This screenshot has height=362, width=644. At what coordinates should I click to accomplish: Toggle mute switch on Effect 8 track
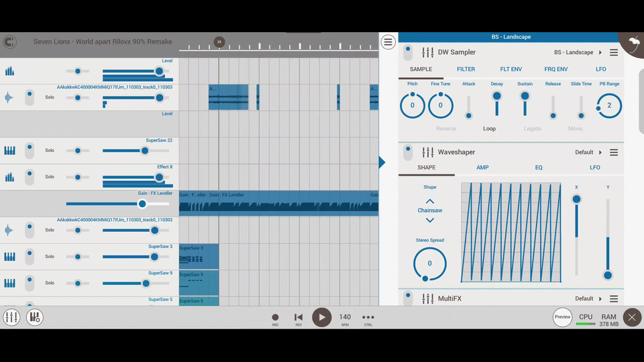(x=30, y=177)
